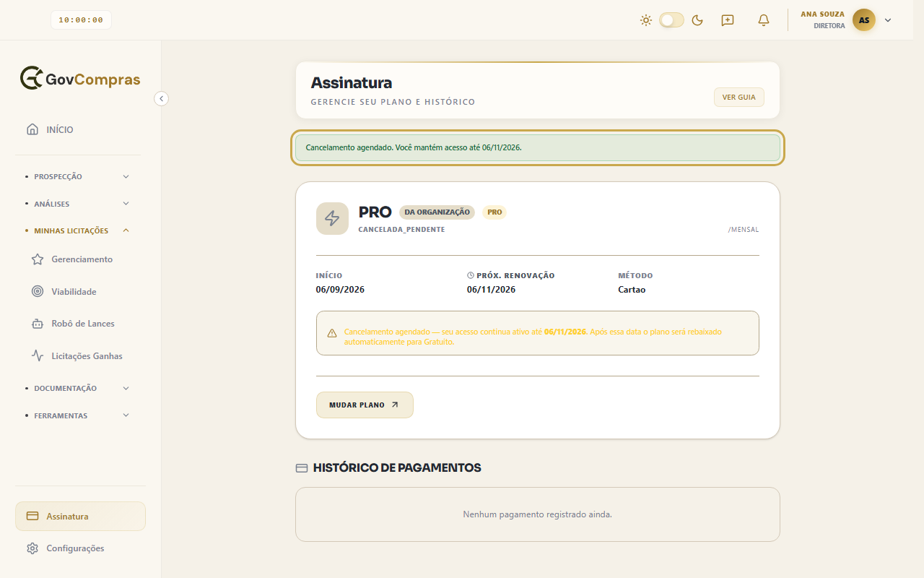Expand the Ferramentas section
The image size is (924, 578).
[77, 415]
